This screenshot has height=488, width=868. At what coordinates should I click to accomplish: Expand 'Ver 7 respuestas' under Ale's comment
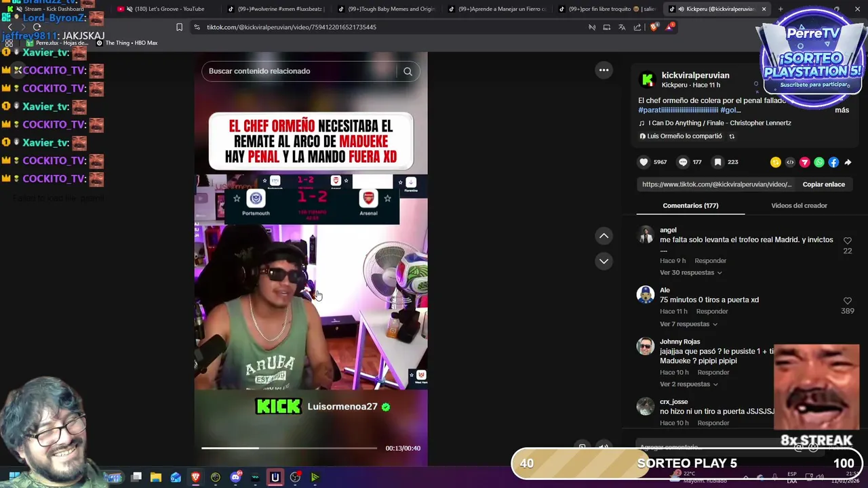[x=688, y=324]
